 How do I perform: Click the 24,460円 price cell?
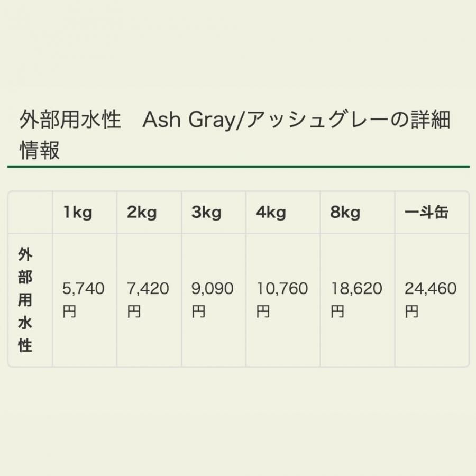point(432,300)
